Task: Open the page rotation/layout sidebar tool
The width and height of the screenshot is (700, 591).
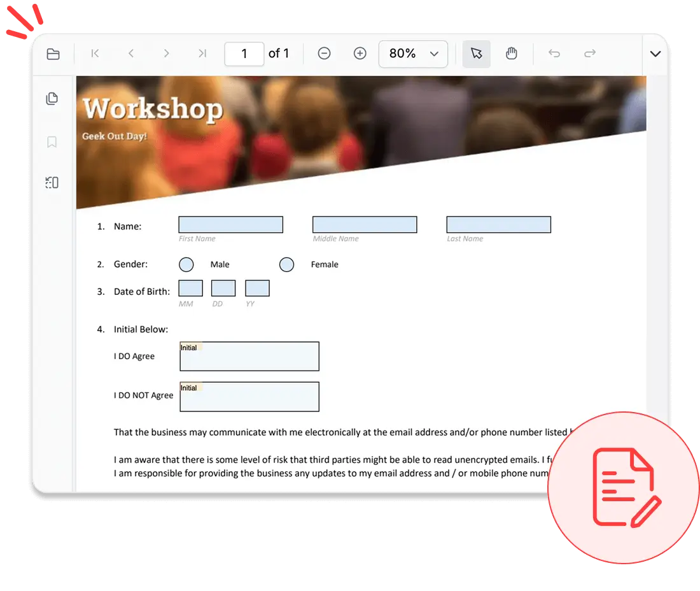Action: point(52,182)
